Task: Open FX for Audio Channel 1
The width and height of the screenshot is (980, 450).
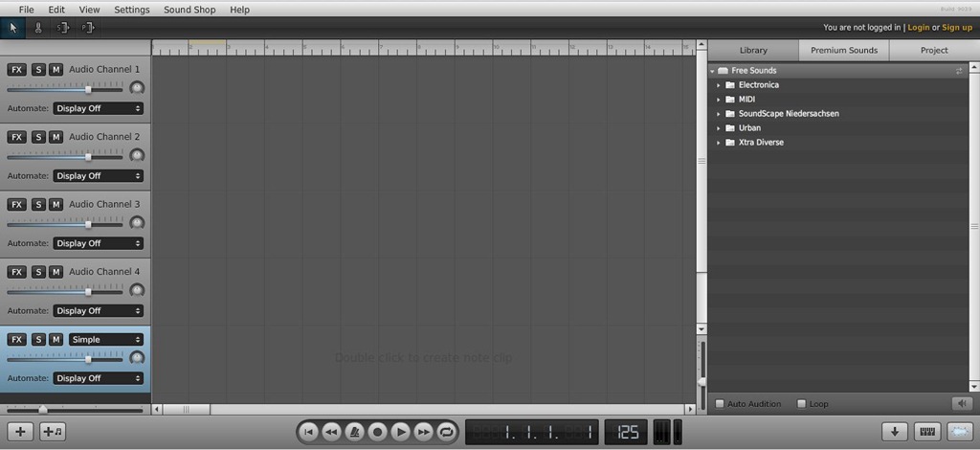Action: tap(17, 70)
